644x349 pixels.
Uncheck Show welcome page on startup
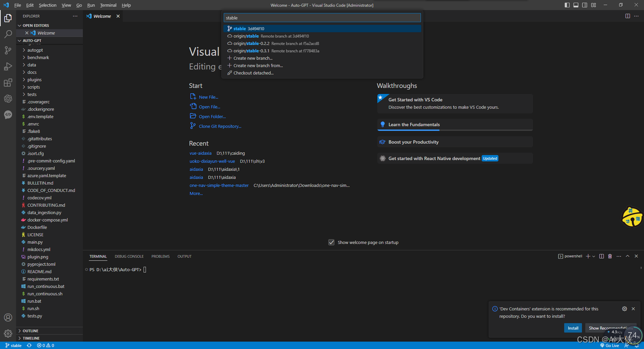pyautogui.click(x=332, y=242)
